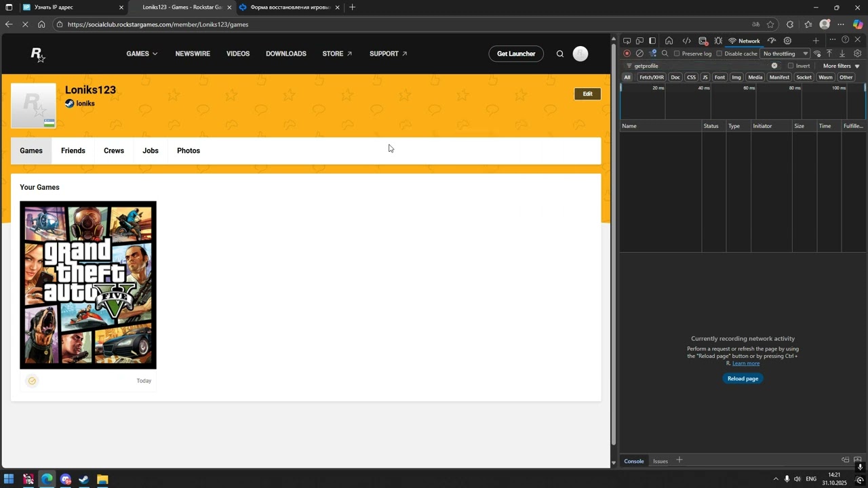Clear the network log
The height and width of the screenshot is (488, 868).
[639, 54]
